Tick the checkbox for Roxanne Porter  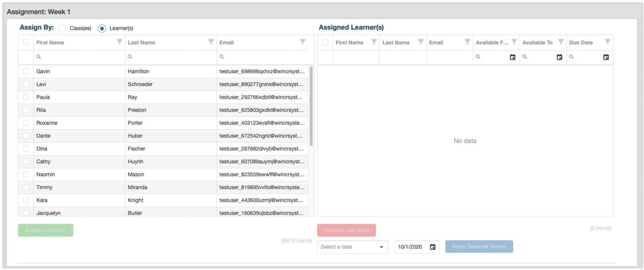[x=26, y=123]
